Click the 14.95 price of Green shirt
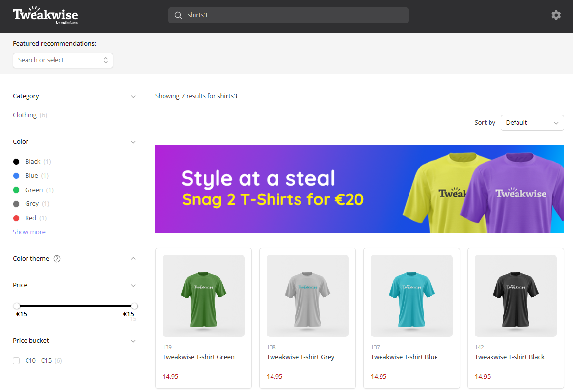The height and width of the screenshot is (392, 573). [170, 377]
